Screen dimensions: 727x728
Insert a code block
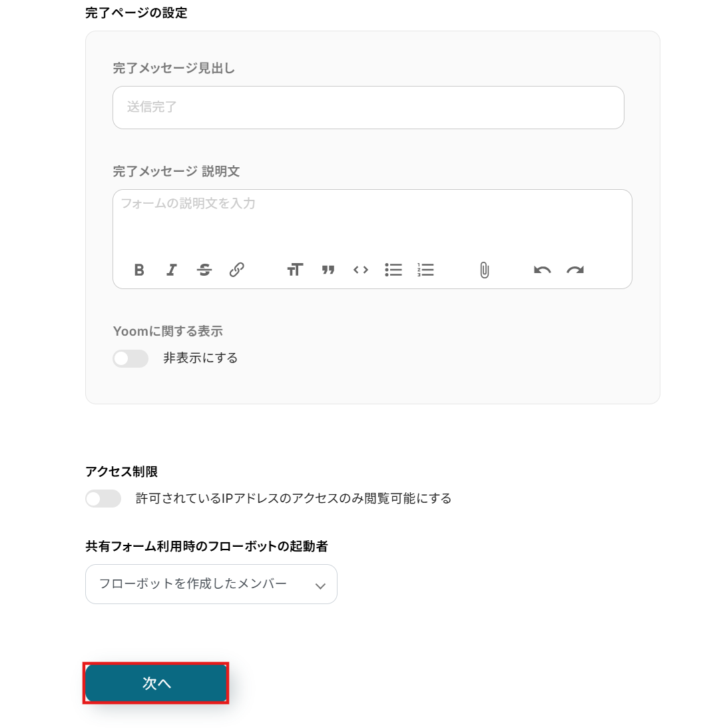click(x=361, y=270)
